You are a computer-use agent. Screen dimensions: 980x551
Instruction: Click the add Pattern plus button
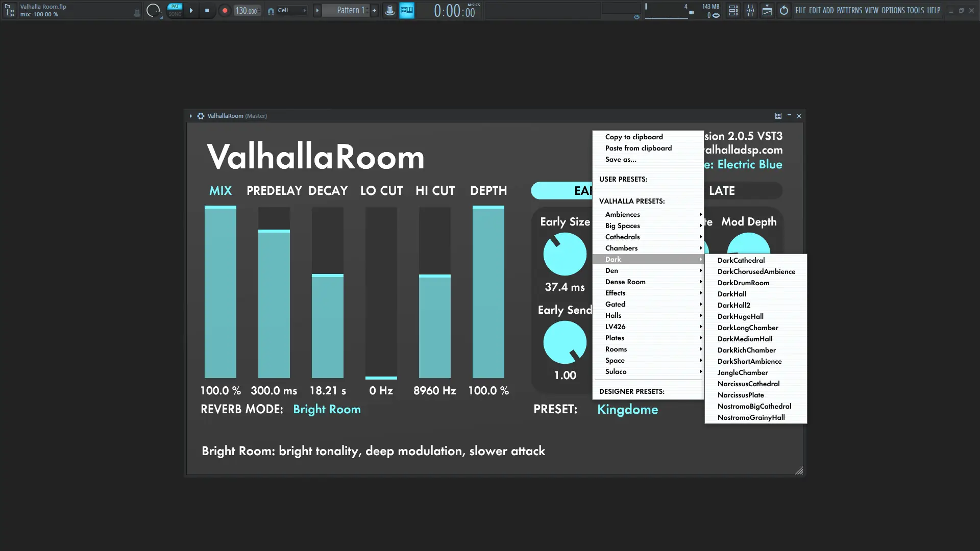pos(374,10)
